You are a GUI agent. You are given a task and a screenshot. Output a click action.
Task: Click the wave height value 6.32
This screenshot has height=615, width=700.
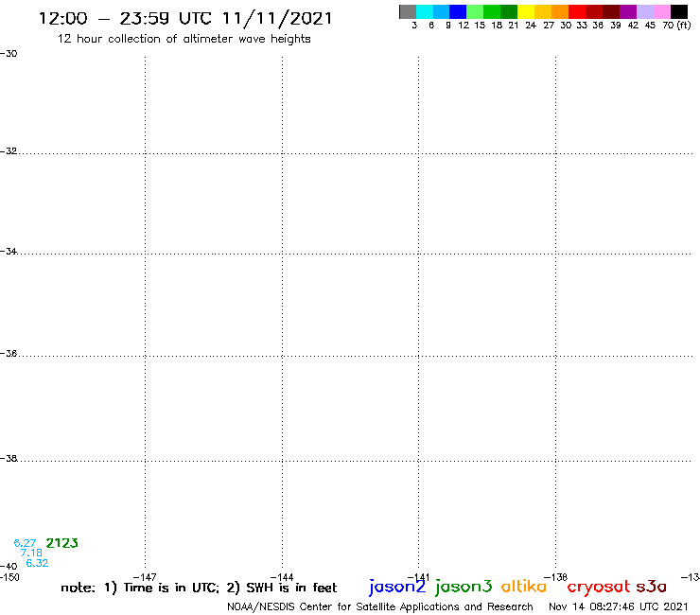point(37,563)
